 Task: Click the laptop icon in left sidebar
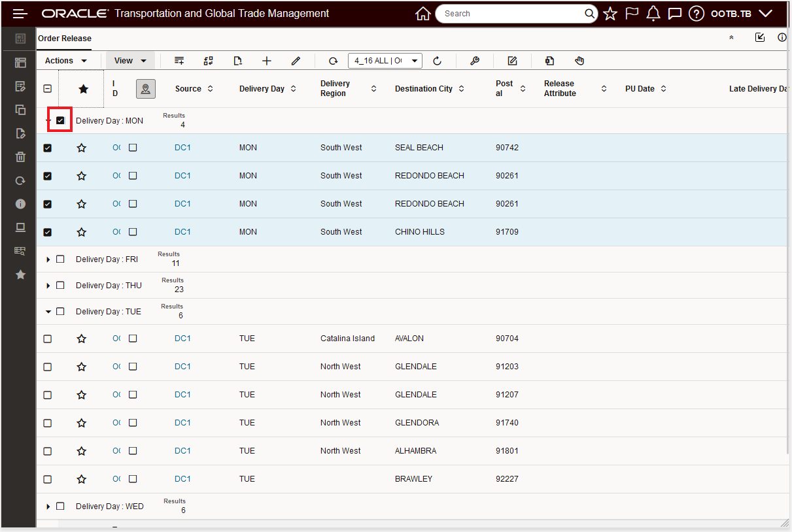pyautogui.click(x=20, y=227)
